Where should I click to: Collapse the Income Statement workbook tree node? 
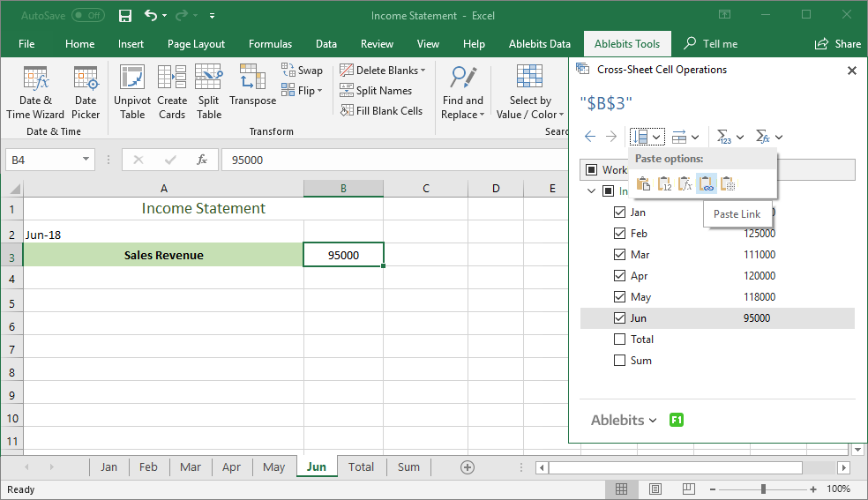[x=591, y=190]
